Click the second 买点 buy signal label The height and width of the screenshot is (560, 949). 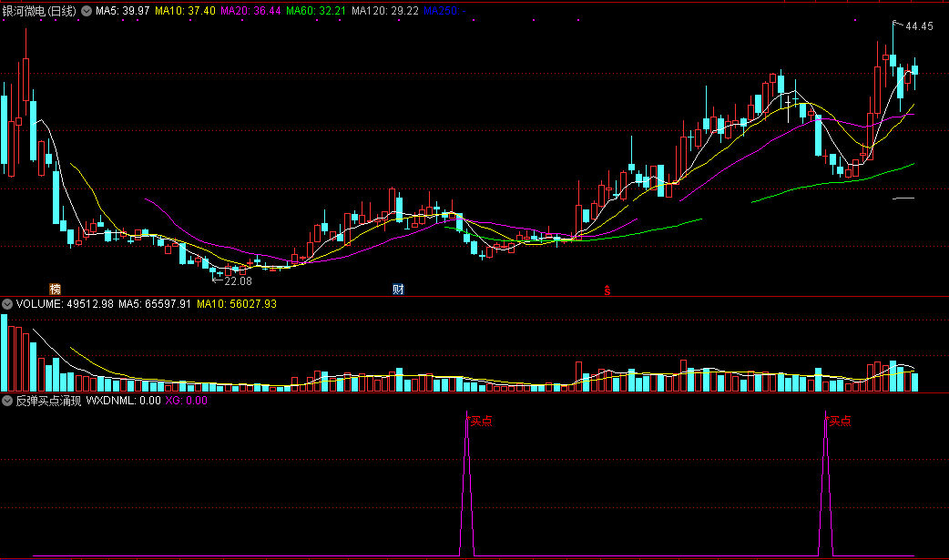tap(840, 421)
